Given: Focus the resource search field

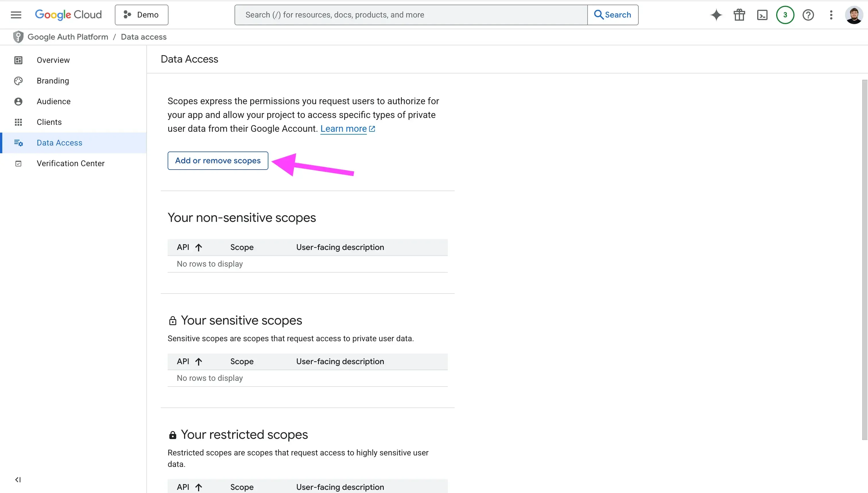Looking at the screenshot, I should [411, 15].
